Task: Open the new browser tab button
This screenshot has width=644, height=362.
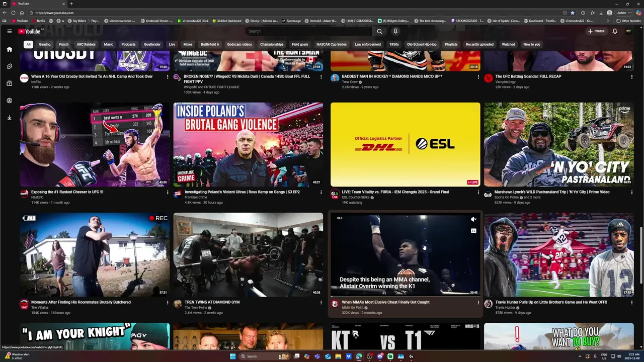Action: tap(71, 4)
